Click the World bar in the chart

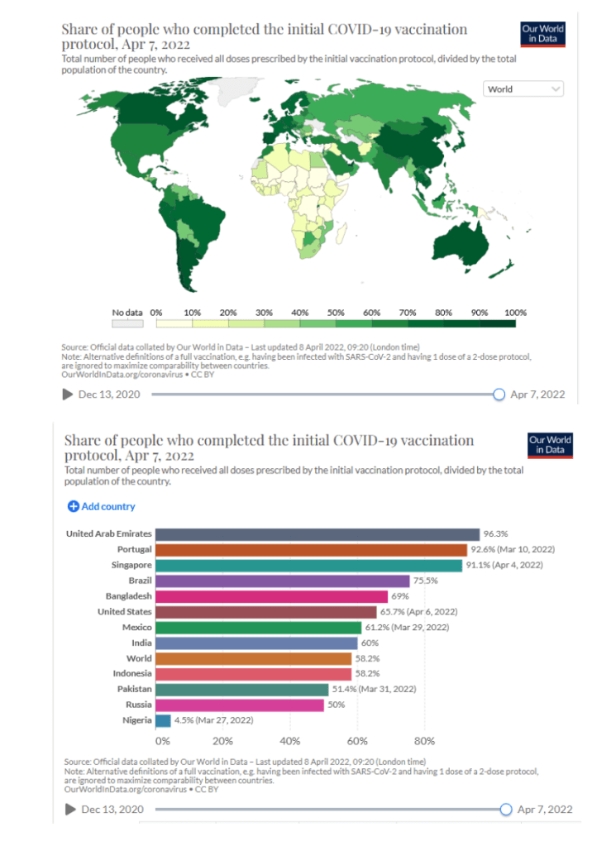pyautogui.click(x=253, y=658)
